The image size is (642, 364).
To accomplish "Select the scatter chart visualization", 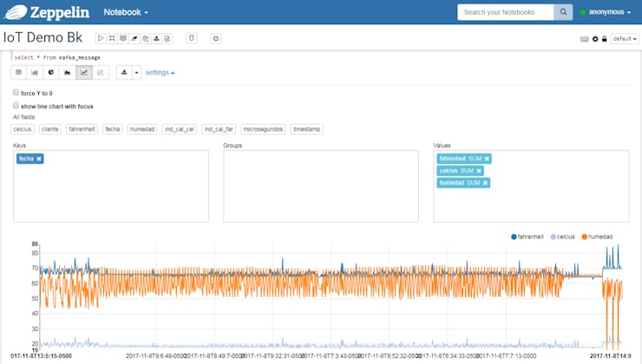I will (x=101, y=73).
